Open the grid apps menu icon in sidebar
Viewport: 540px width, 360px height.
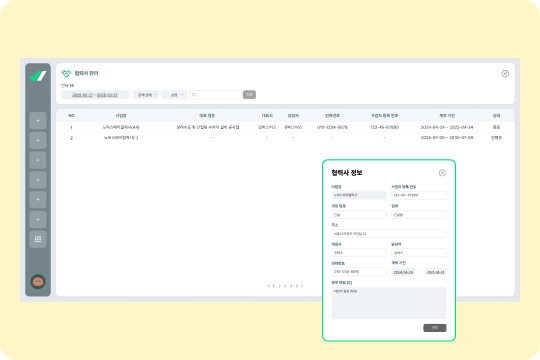(38, 239)
